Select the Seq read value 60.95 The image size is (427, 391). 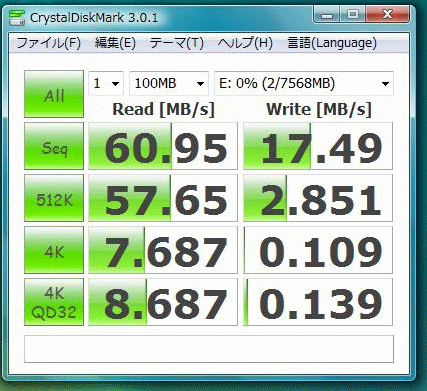point(163,146)
